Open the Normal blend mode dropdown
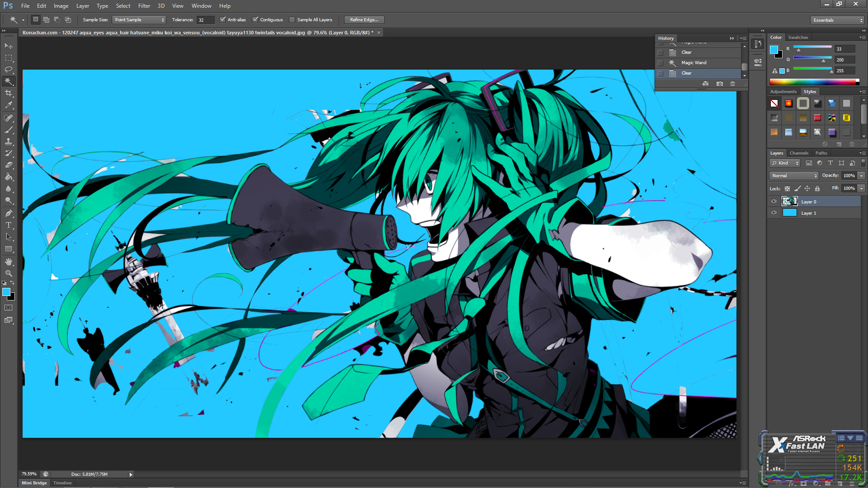Image resolution: width=868 pixels, height=488 pixels. 794,176
